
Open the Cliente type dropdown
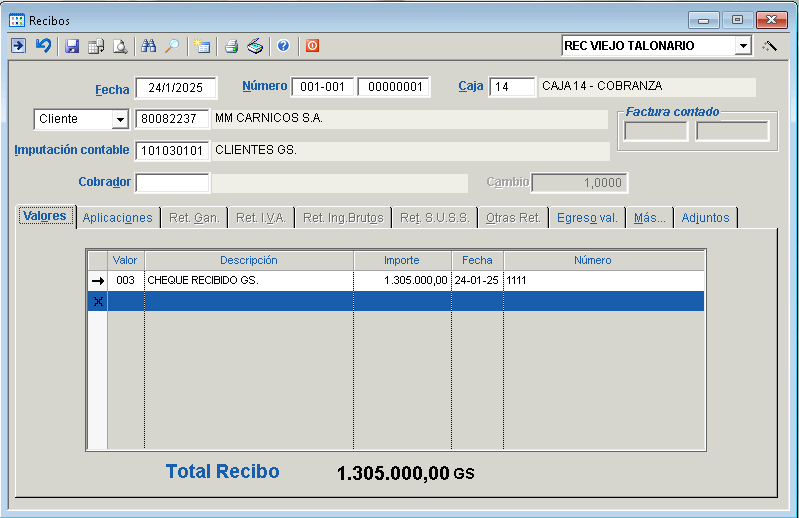coord(120,120)
